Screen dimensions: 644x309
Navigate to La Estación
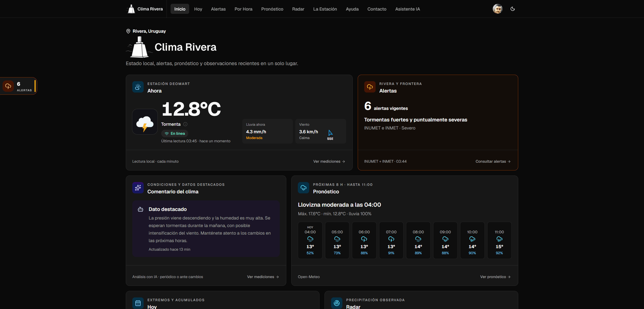325,9
